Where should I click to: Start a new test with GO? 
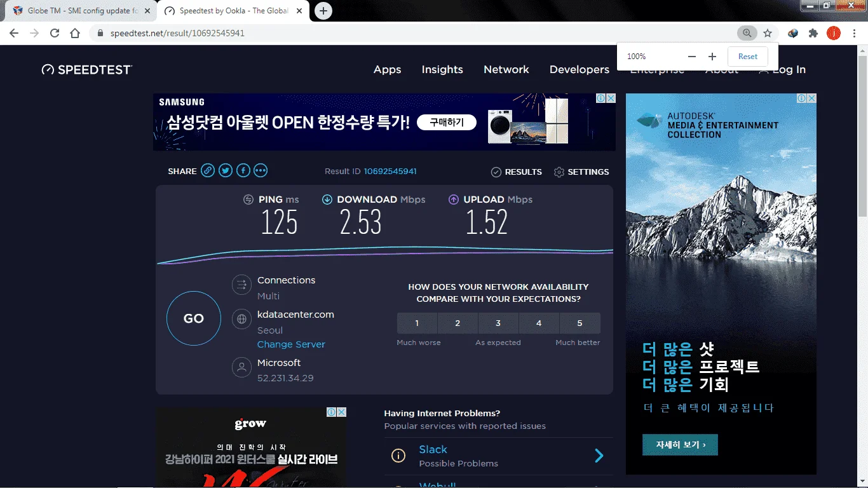194,318
